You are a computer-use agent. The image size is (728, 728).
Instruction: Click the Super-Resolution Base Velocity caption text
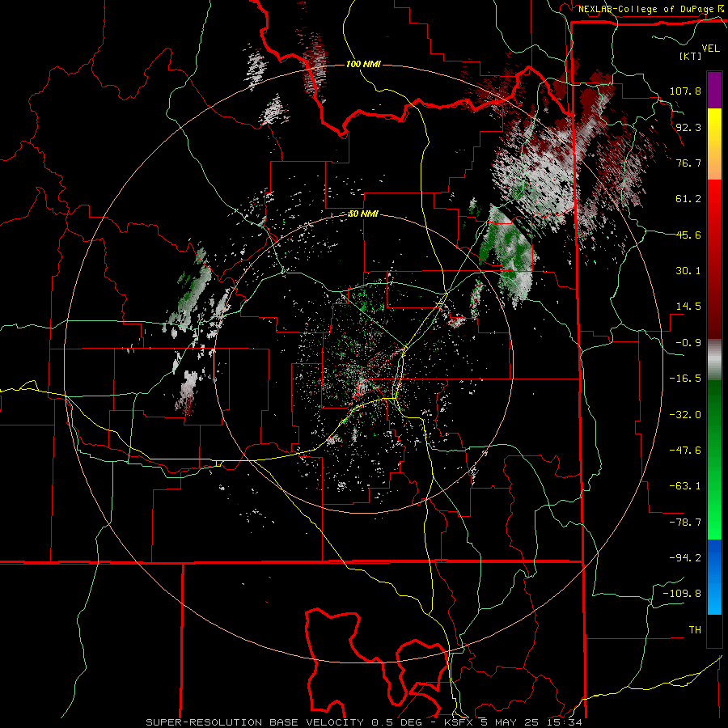pyautogui.click(x=363, y=722)
